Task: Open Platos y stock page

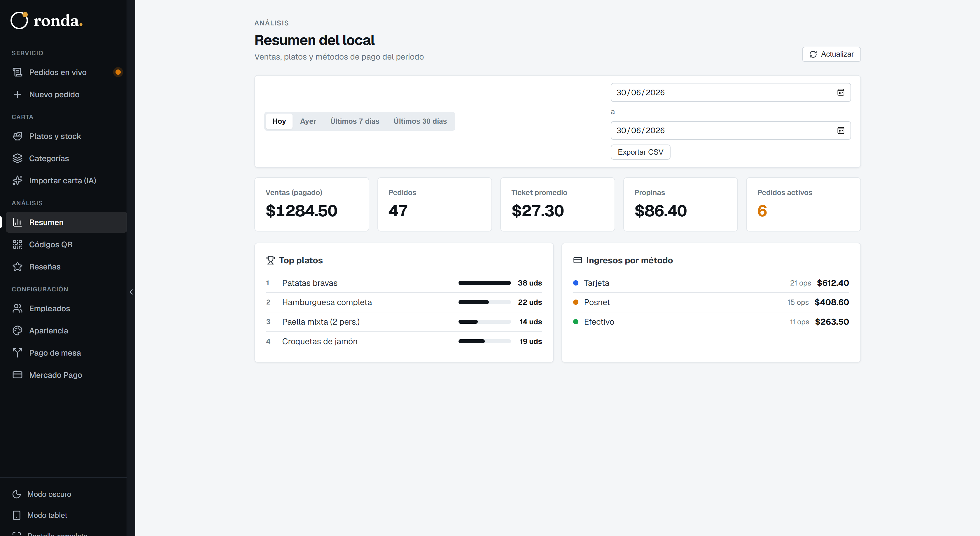Action: pos(66,136)
